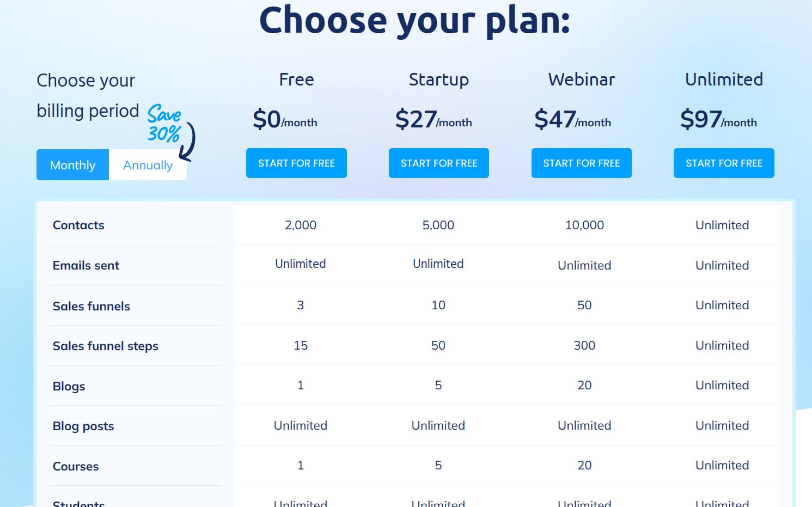Click Start For Free under Free plan
This screenshot has width=812, height=507.
[296, 163]
